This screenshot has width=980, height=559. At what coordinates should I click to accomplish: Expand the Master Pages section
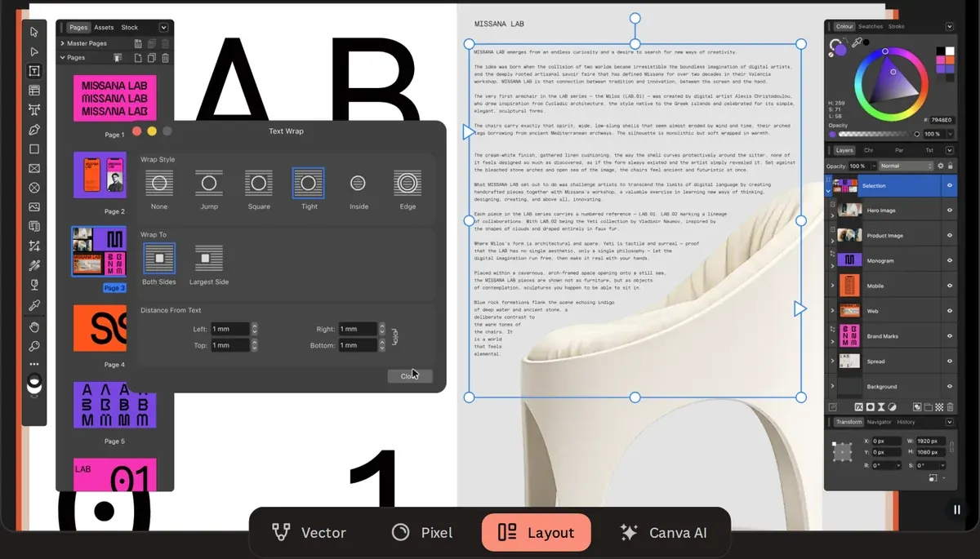tap(63, 43)
